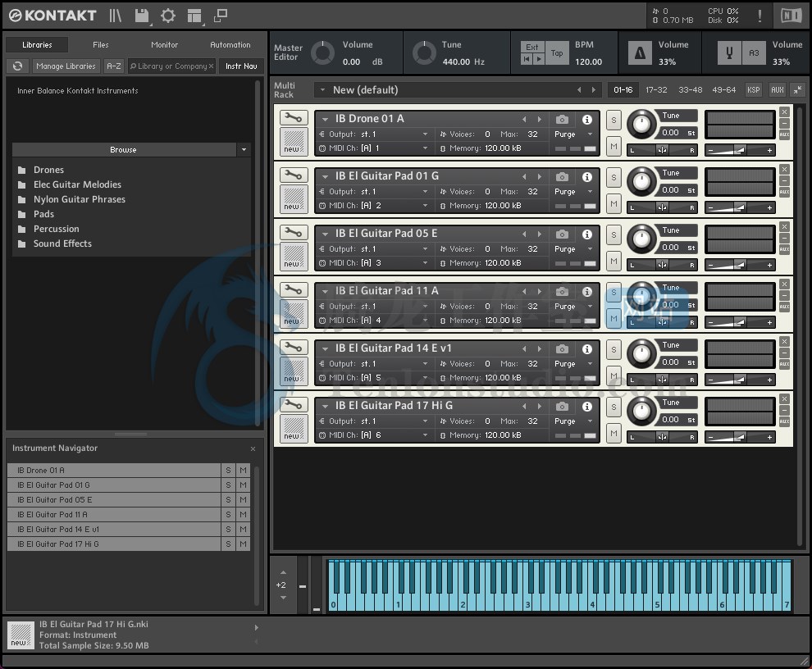Screen dimensions: 812x669
Task: Click the Library or Company search field
Action: [x=171, y=66]
